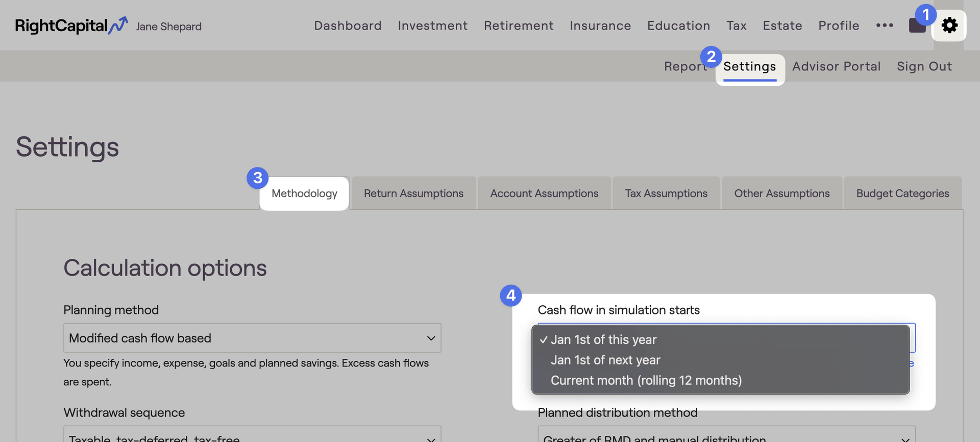Select the Settings submenu item

(749, 66)
